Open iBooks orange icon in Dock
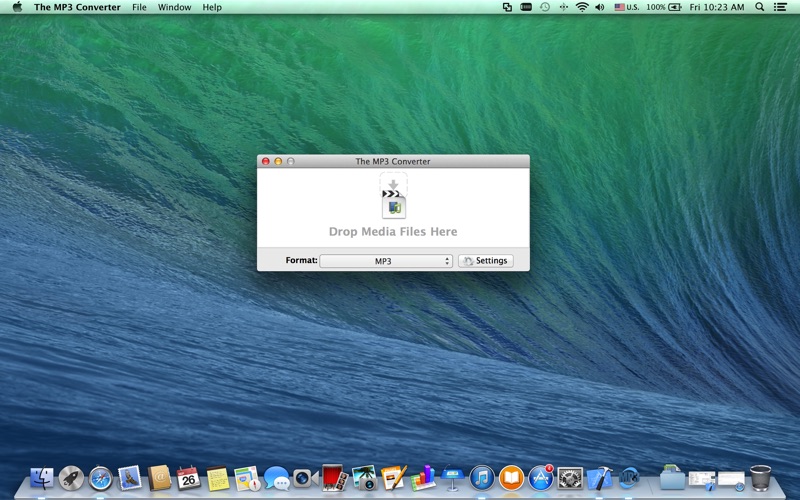The image size is (800, 500). click(511, 479)
